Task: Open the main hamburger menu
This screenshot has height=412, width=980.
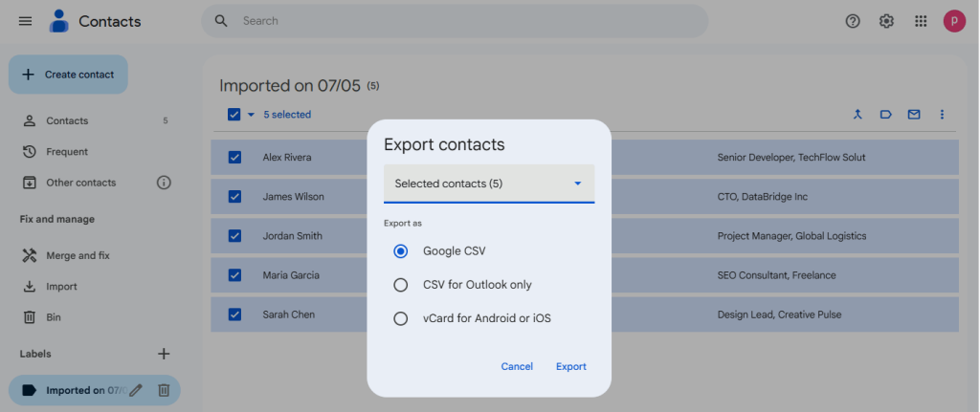Action: pyautogui.click(x=25, y=21)
